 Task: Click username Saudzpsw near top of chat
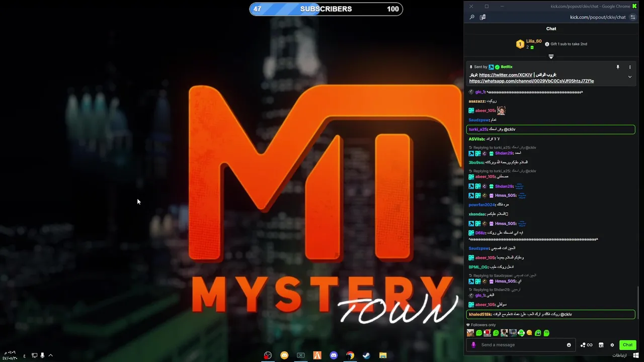(x=479, y=120)
